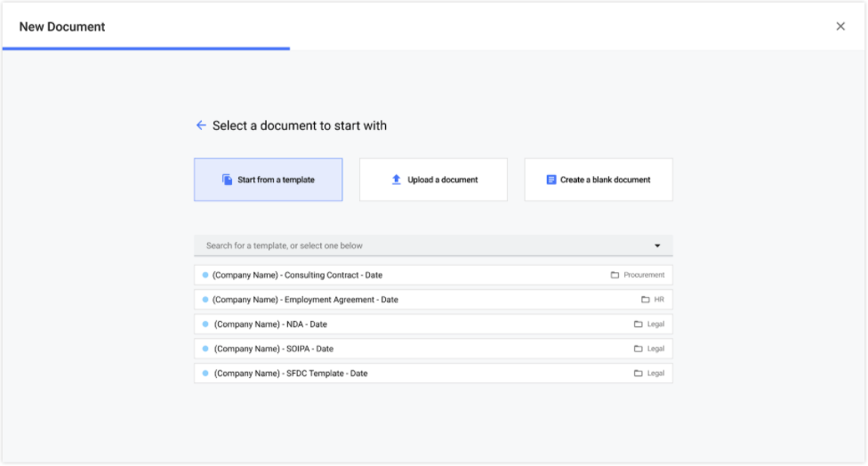868x466 pixels.
Task: Close the New Document dialog
Action: tap(840, 27)
